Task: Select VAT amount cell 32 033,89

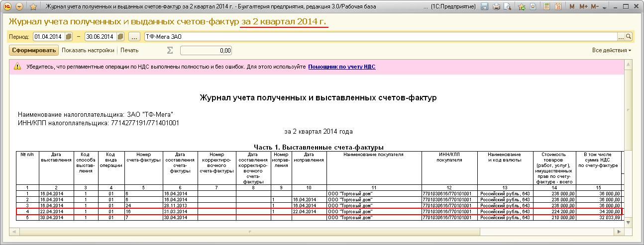Action: coord(598,217)
